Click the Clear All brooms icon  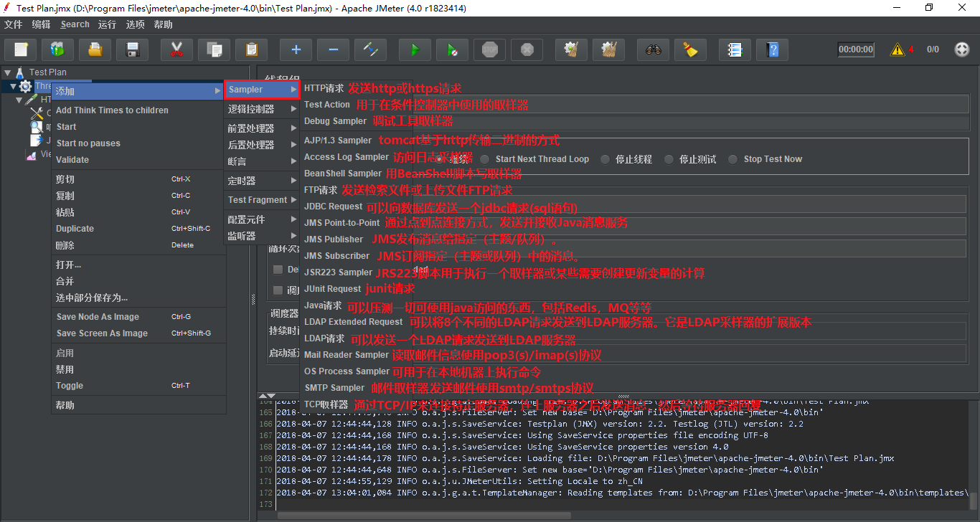pyautogui.click(x=608, y=49)
